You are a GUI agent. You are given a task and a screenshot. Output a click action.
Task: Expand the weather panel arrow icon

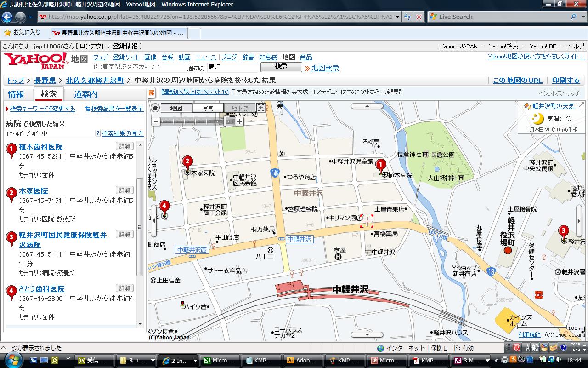tap(581, 105)
